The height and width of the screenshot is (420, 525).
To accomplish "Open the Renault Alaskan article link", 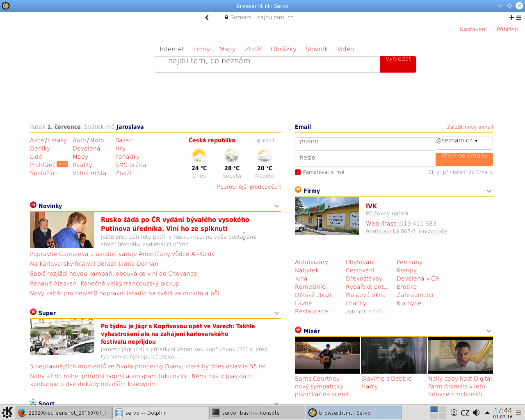I will [105, 283].
